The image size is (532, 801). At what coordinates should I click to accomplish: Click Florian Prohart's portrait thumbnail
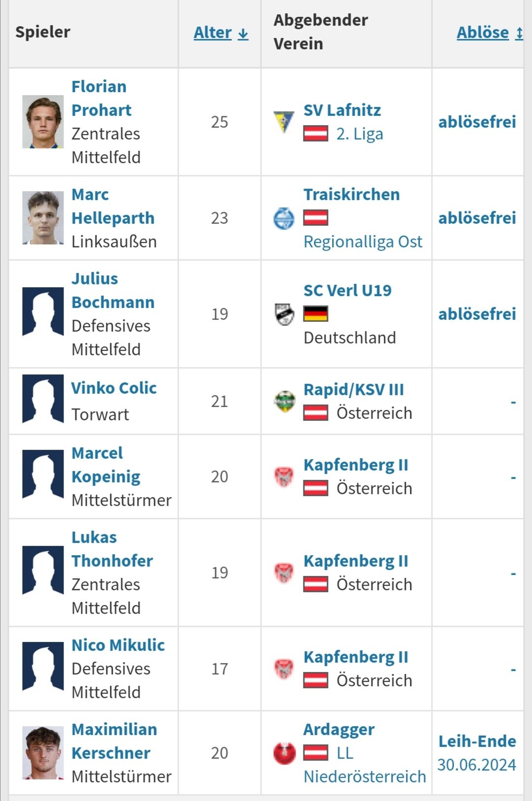click(x=43, y=122)
